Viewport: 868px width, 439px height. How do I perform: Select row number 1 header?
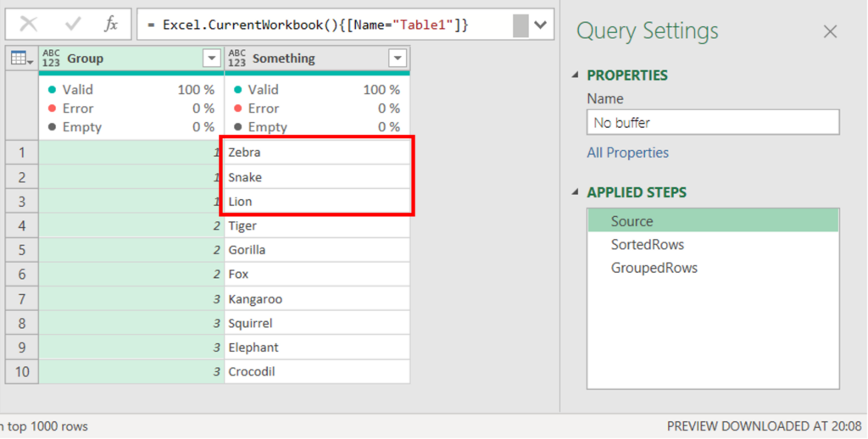click(22, 153)
